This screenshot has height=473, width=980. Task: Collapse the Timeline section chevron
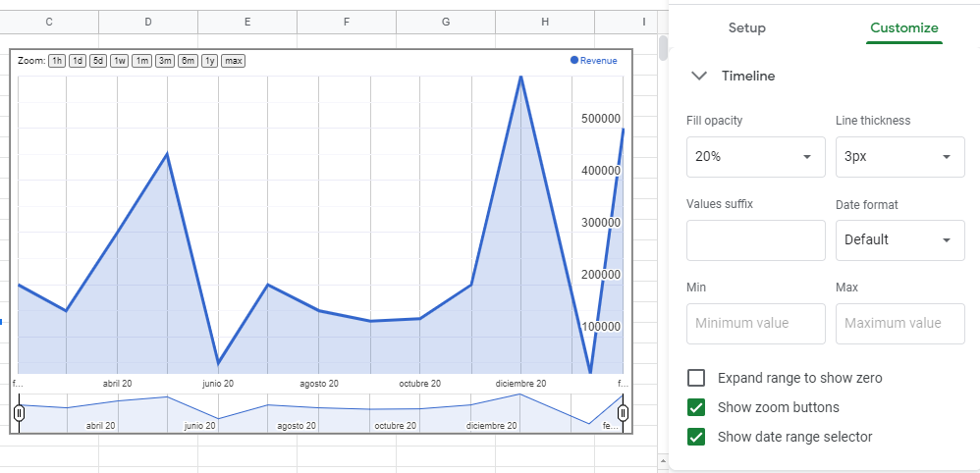click(x=699, y=76)
